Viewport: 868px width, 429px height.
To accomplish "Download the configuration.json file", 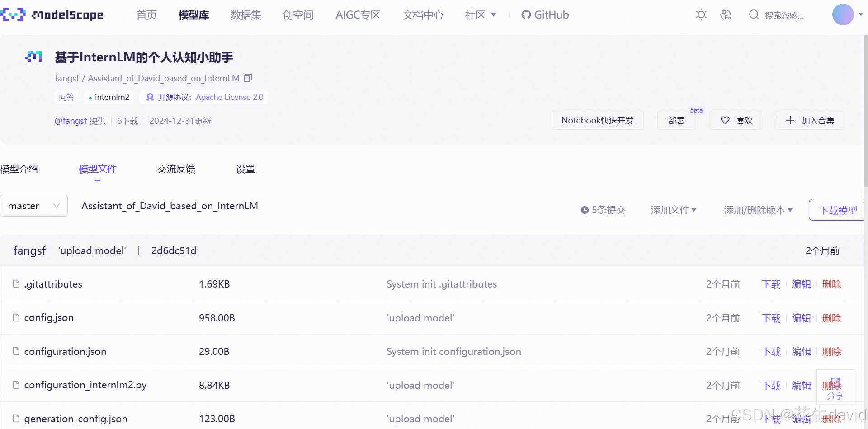I will 771,352.
